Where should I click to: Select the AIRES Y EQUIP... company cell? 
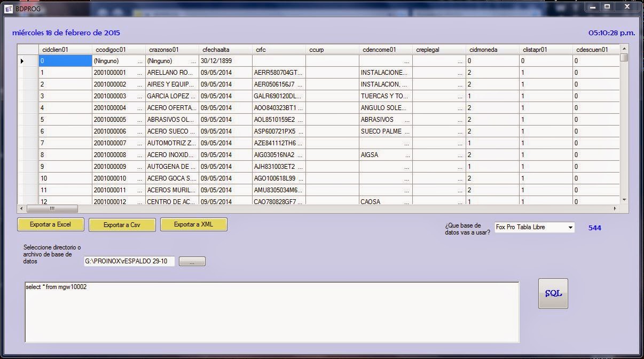click(172, 84)
